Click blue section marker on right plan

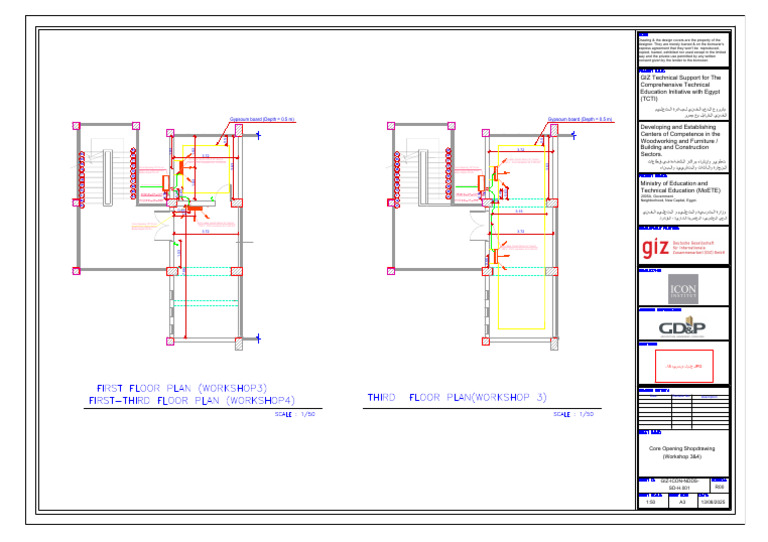(x=574, y=135)
